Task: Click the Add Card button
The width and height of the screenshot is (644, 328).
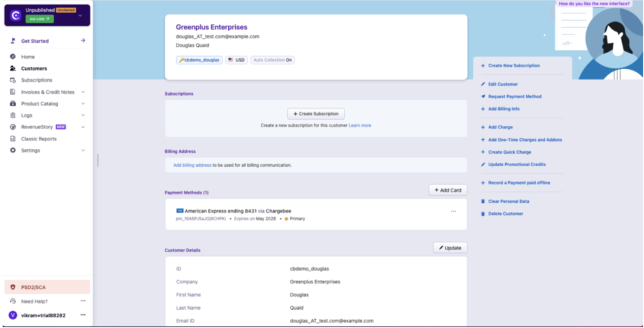Action: (448, 190)
